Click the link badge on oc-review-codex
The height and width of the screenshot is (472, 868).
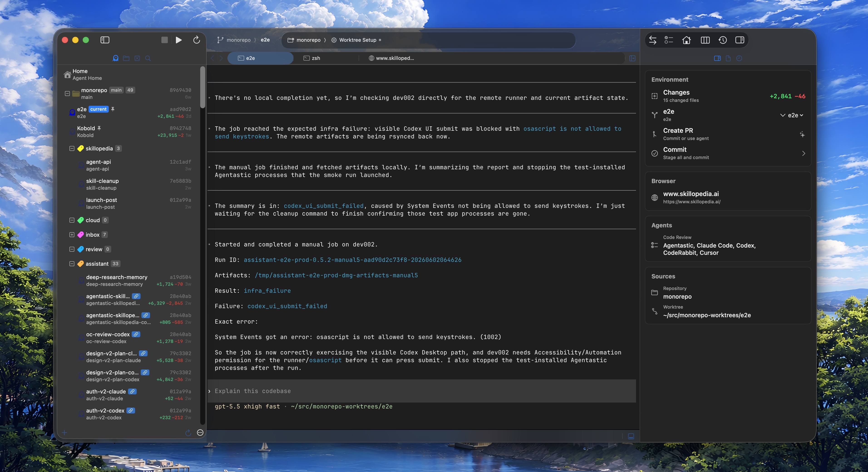tap(136, 334)
